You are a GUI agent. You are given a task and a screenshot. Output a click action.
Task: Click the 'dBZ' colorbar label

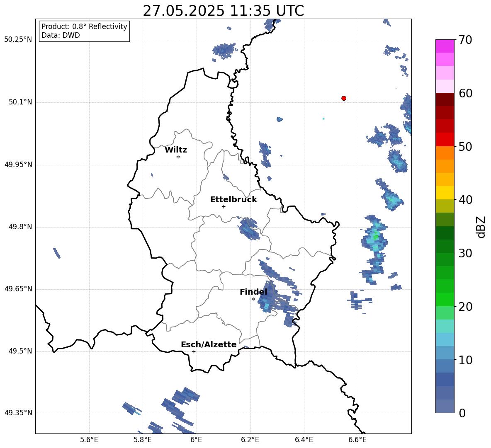pyautogui.click(x=481, y=227)
